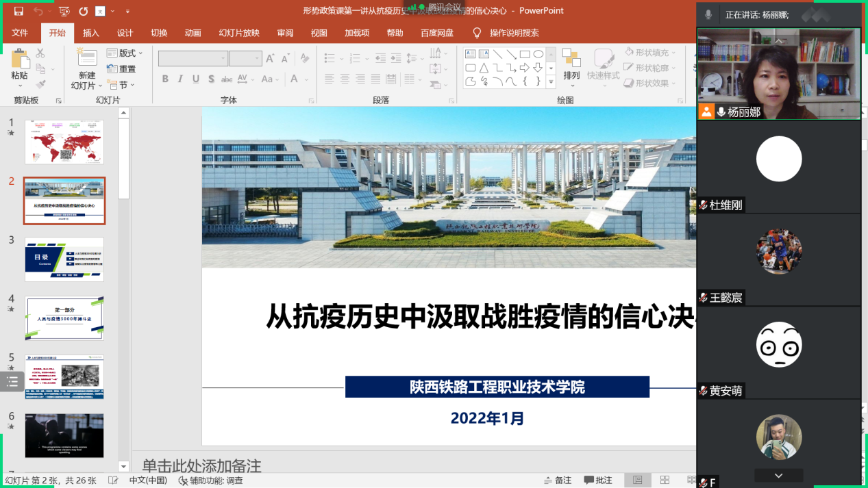Expand the shapes gallery more arrow
This screenshot has height=488, width=868.
point(551,81)
